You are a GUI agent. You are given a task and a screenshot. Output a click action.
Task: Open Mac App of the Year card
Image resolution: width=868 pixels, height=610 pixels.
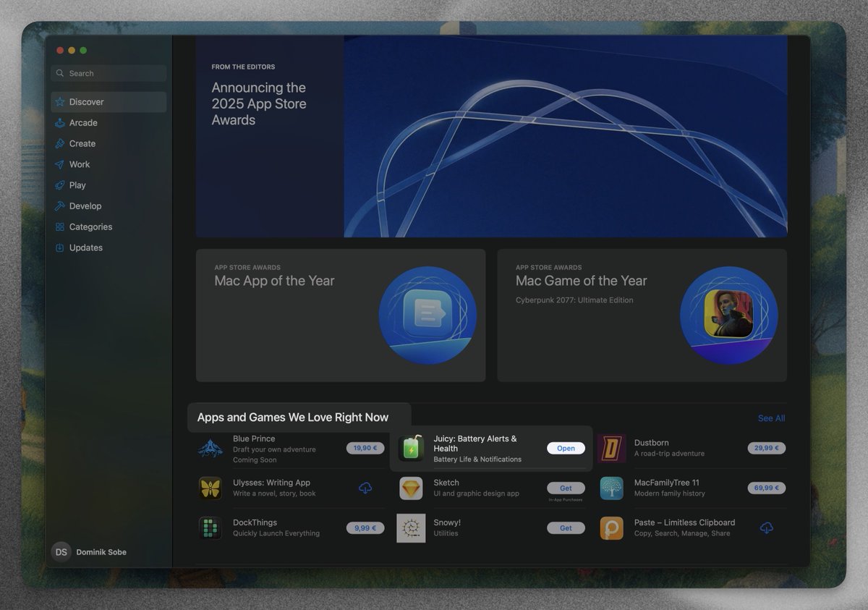[x=341, y=315]
